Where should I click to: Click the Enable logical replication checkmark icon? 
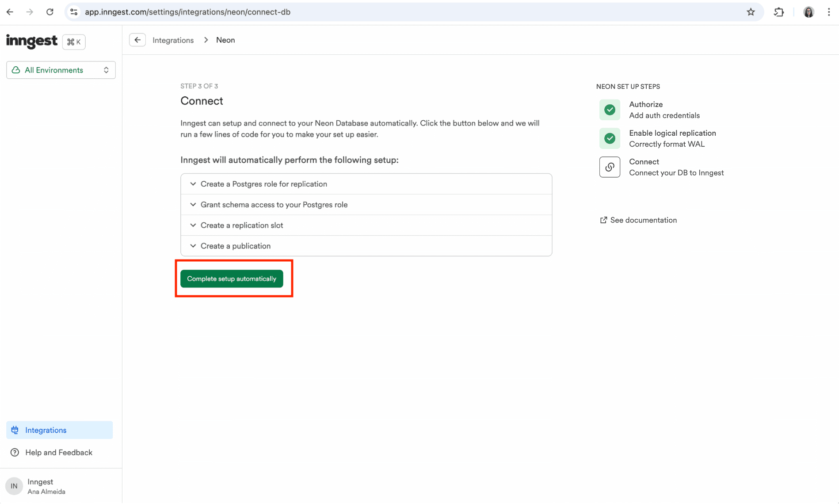point(610,138)
